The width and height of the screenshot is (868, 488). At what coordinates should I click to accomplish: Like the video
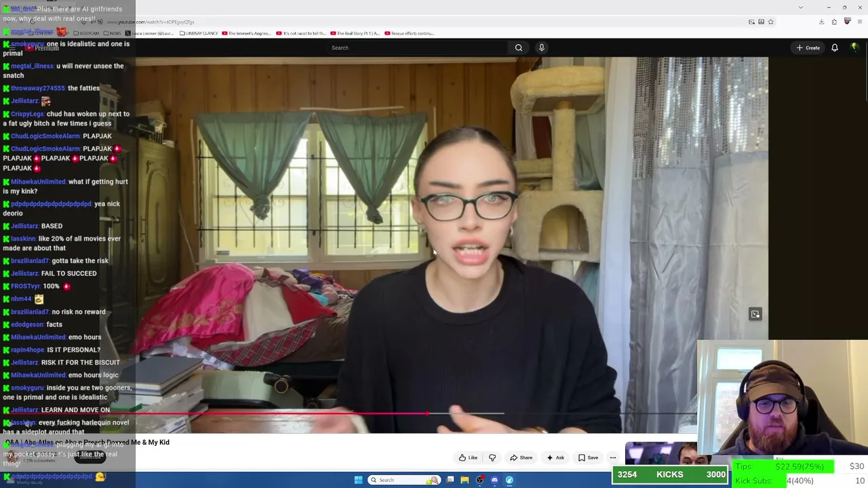469,457
